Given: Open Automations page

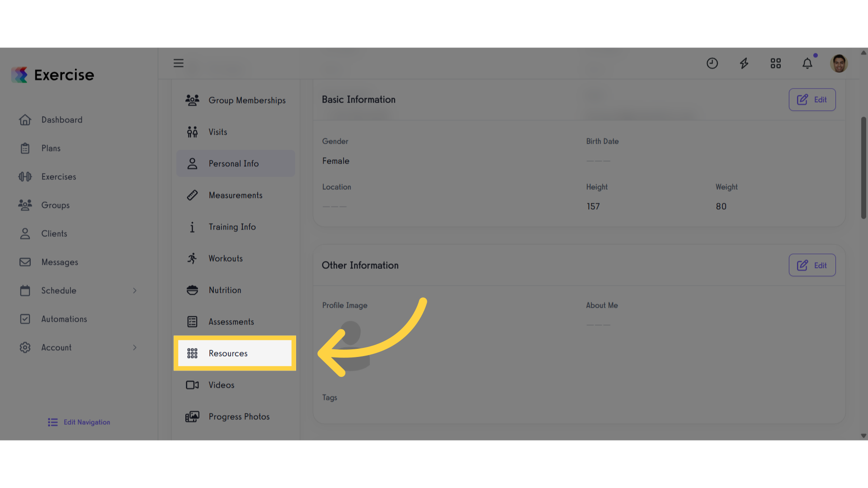Looking at the screenshot, I should [x=64, y=319].
